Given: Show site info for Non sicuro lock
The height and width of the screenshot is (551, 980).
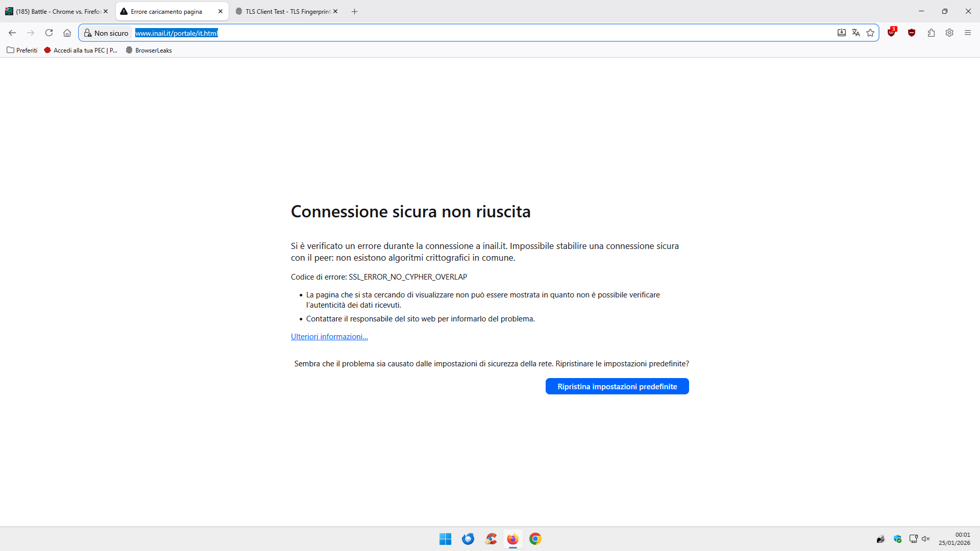Looking at the screenshot, I should click(106, 33).
